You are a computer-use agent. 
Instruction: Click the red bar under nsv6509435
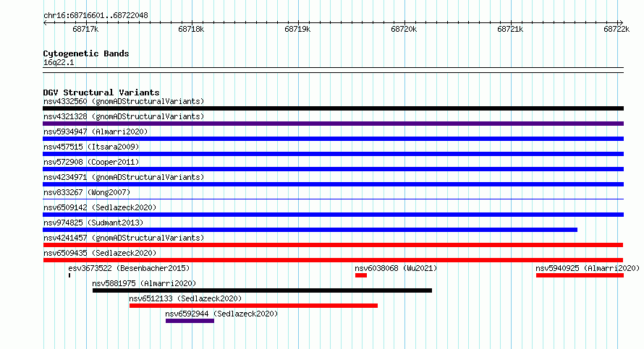tap(333, 260)
